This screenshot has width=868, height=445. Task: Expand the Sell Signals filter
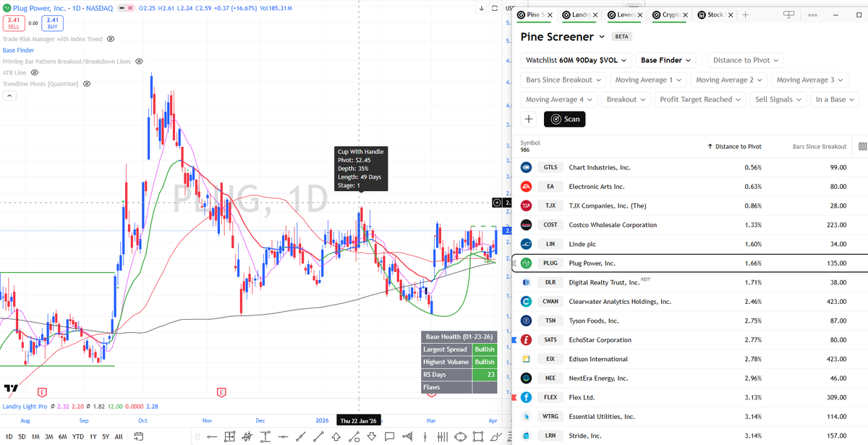click(x=778, y=100)
